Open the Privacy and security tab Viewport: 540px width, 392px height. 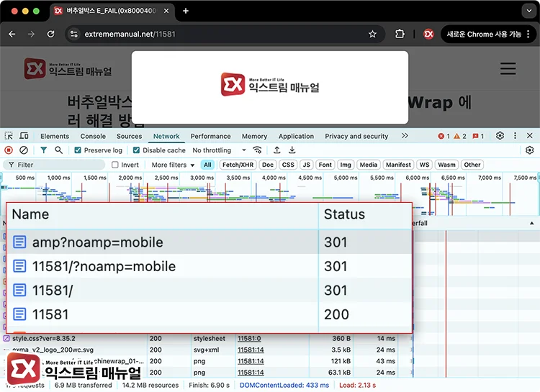(x=356, y=136)
